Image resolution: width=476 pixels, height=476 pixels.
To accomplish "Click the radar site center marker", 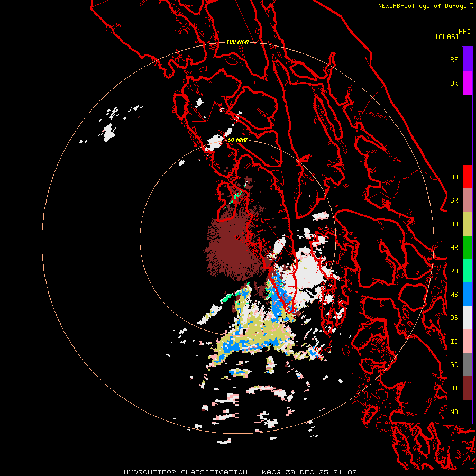I will click(237, 237).
